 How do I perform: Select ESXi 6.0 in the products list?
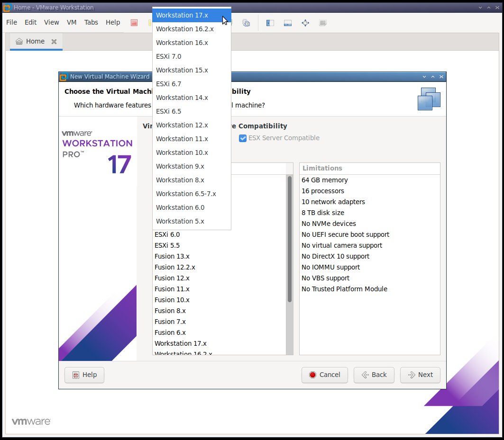219,235
